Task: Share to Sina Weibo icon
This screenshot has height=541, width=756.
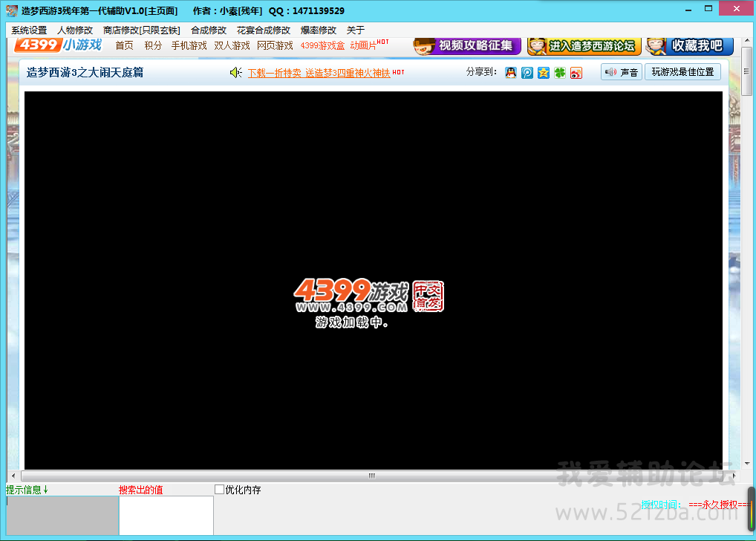Action: 576,72
